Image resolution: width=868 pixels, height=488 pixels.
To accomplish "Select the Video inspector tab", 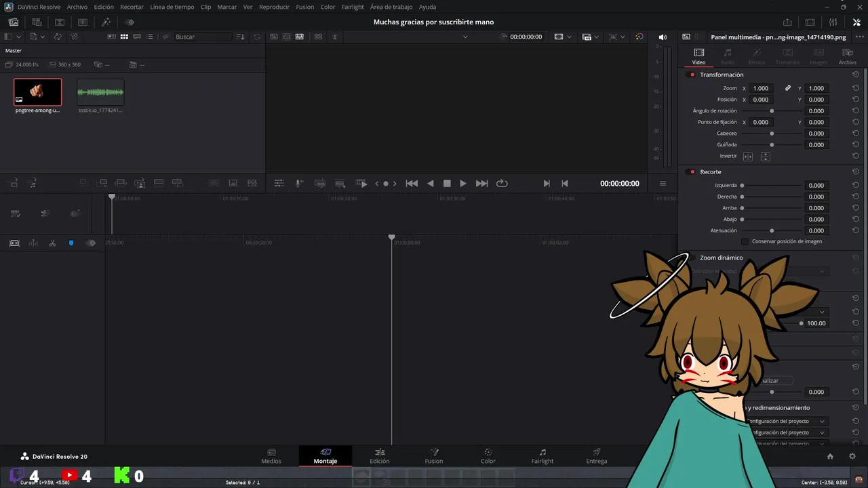I will 698,56.
